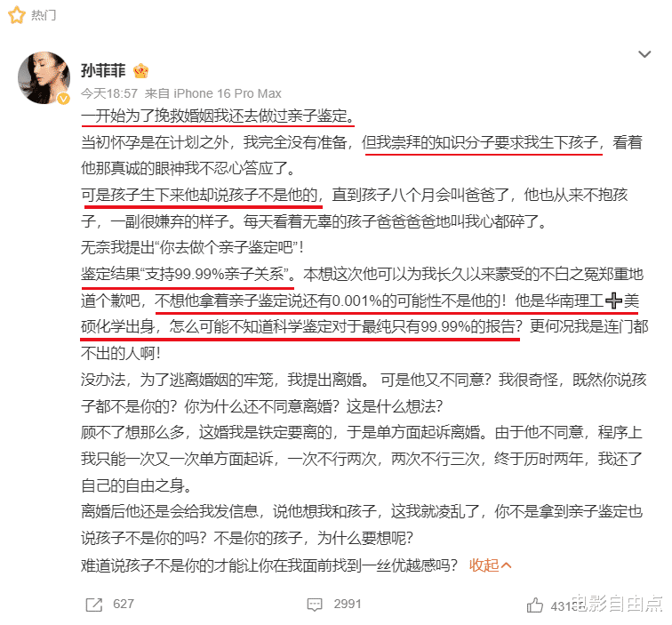Open the 热门 label

[44, 15]
